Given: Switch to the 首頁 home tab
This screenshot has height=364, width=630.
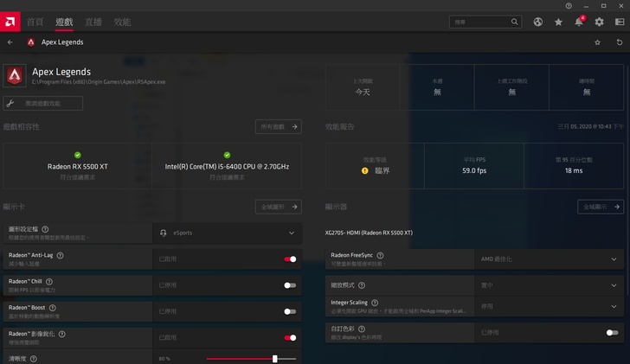Looking at the screenshot, I should click(x=35, y=22).
